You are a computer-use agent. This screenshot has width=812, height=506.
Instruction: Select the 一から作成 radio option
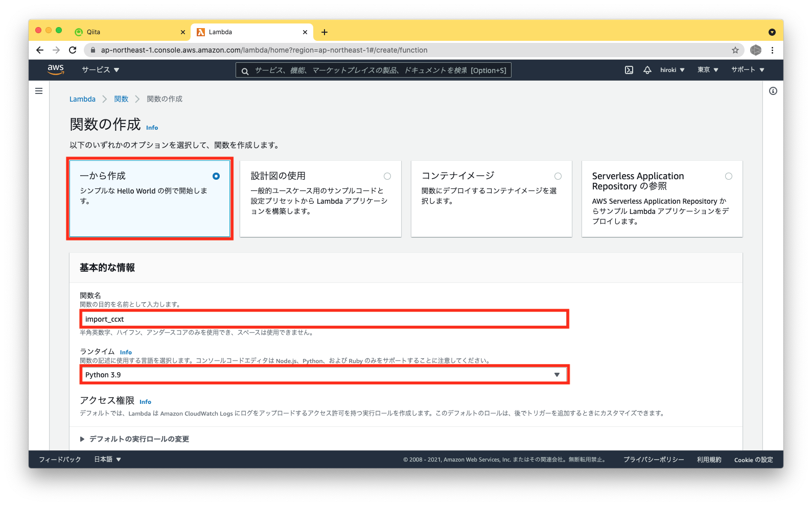point(216,176)
